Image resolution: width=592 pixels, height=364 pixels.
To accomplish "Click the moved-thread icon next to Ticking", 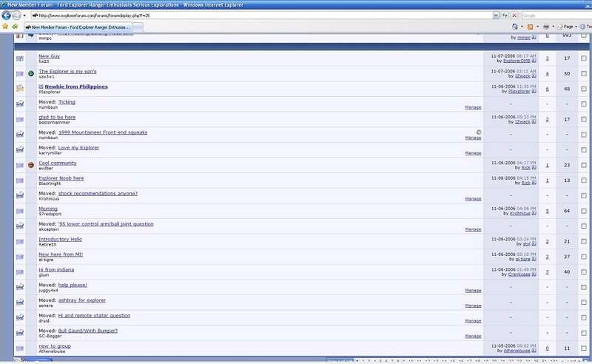I will [x=20, y=104].
